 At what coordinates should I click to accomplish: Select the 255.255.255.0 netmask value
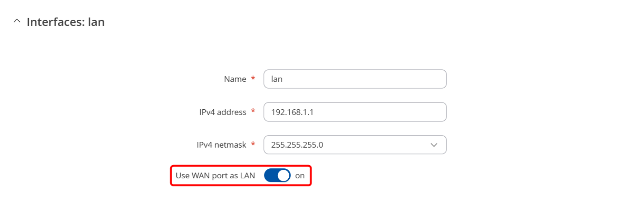pos(297,145)
